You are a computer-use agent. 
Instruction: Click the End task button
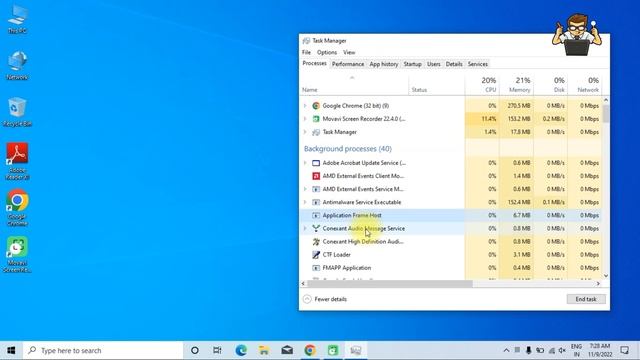[586, 299]
